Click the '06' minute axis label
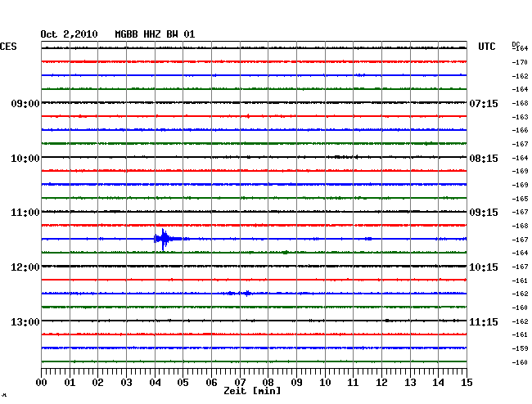This screenshot has width=532, height=404. click(211, 382)
